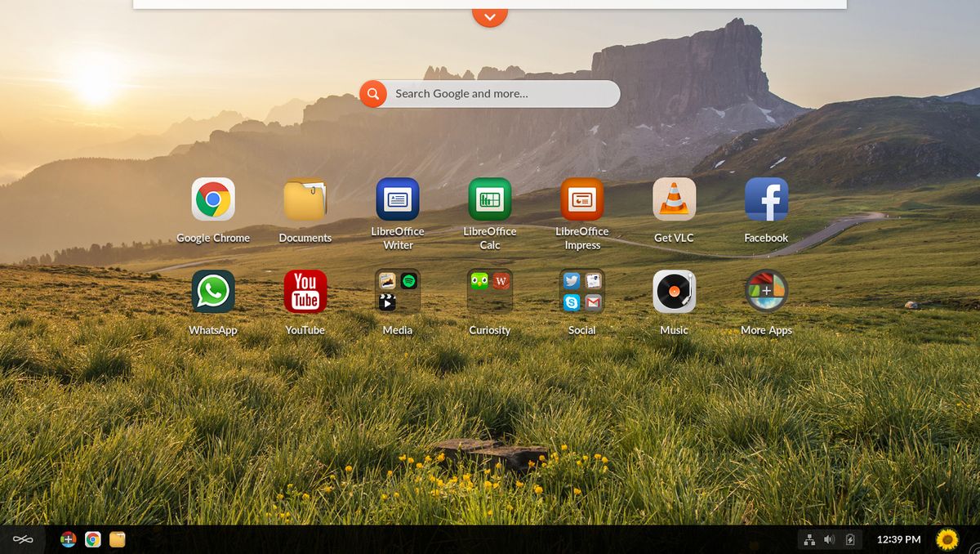
Task: Launch WhatsApp
Action: pyautogui.click(x=213, y=292)
